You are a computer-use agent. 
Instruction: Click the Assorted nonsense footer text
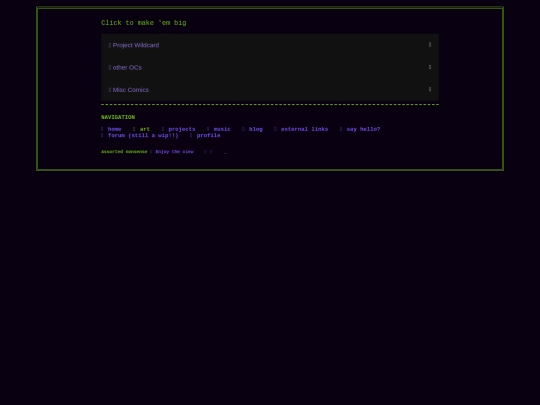(124, 152)
